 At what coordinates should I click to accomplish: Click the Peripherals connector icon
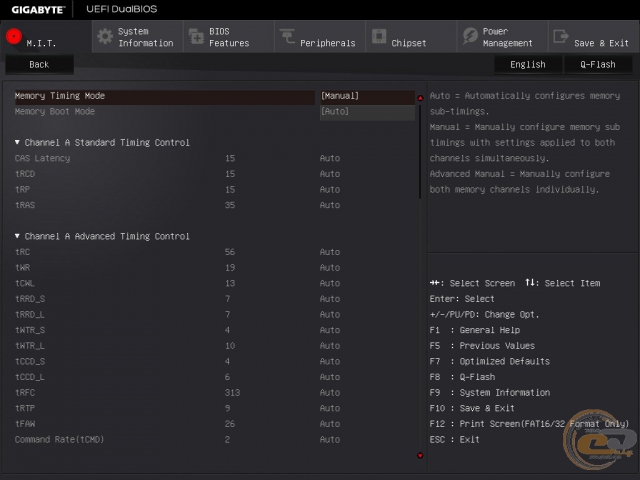[287, 37]
